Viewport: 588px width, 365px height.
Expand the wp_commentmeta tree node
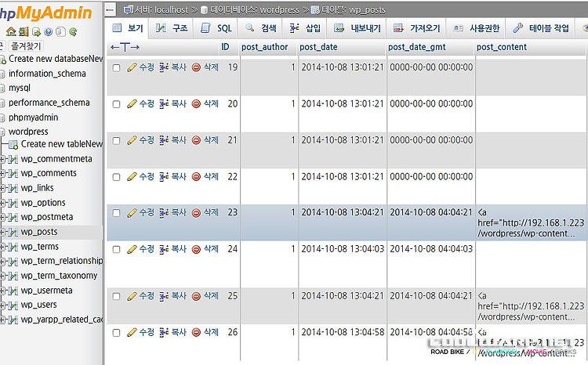[2, 159]
